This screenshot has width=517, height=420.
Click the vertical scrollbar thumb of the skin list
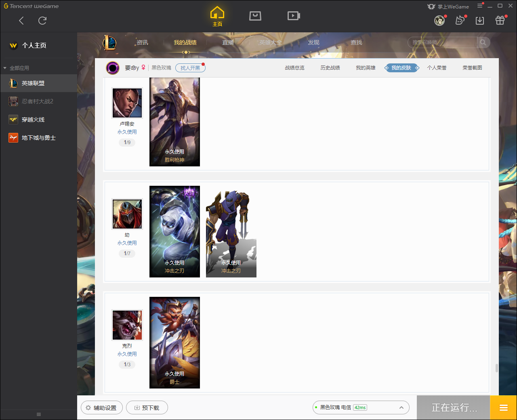point(496,368)
